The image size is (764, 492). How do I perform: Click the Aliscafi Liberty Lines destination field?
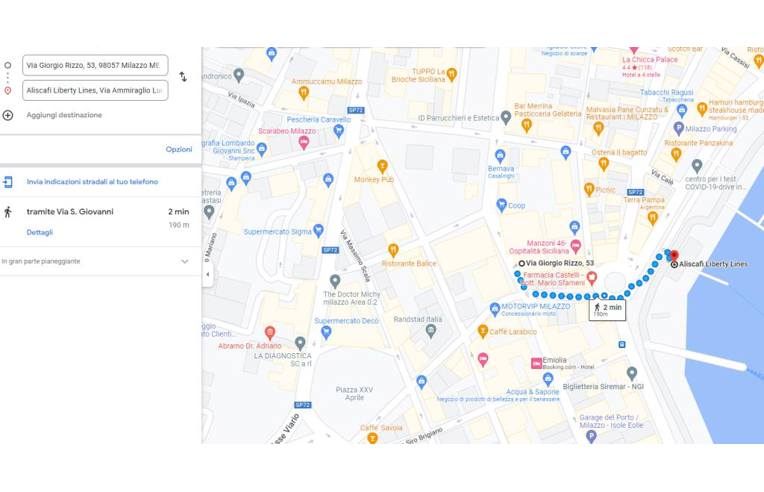point(94,90)
